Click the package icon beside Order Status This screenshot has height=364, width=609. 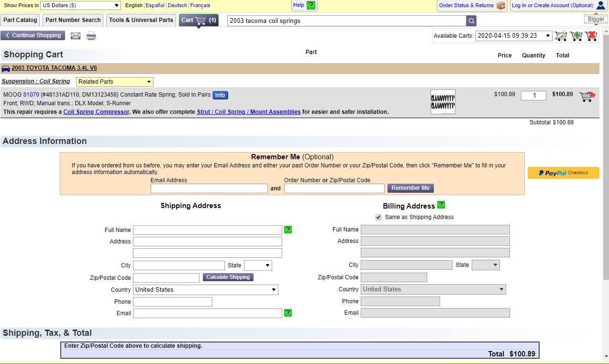[x=501, y=6]
